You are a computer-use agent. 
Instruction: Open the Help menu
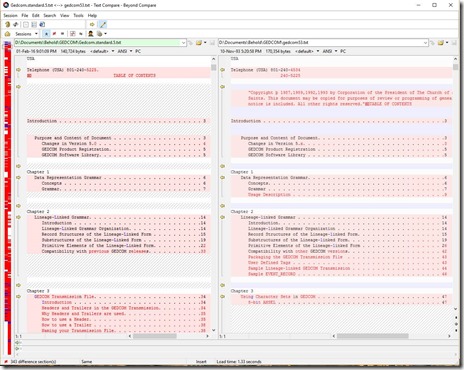tap(92, 15)
